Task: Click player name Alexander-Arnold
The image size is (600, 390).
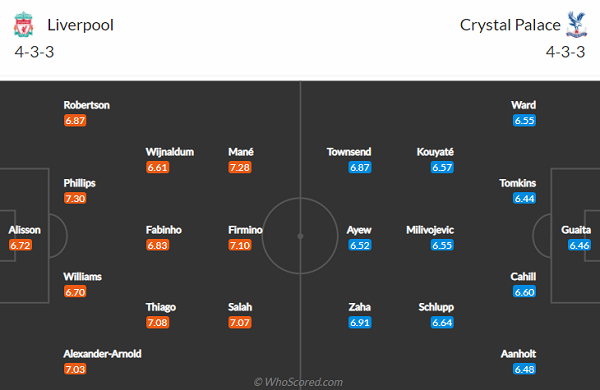Action: (x=102, y=354)
